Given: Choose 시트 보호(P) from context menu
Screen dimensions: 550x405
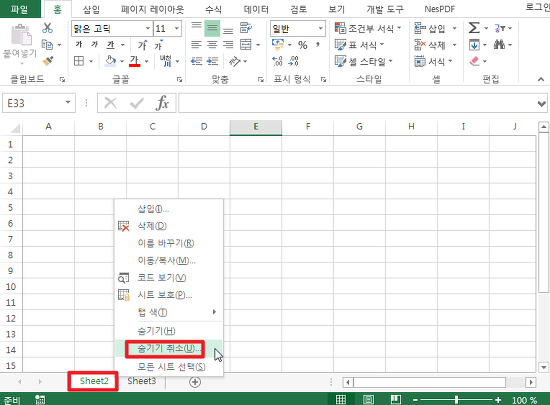Looking at the screenshot, I should [x=169, y=295].
